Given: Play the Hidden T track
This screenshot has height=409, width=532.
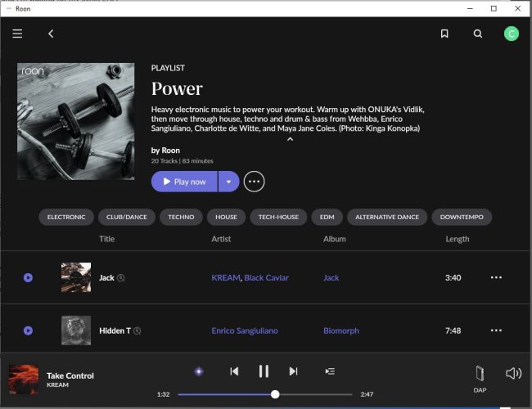Looking at the screenshot, I should coord(28,330).
